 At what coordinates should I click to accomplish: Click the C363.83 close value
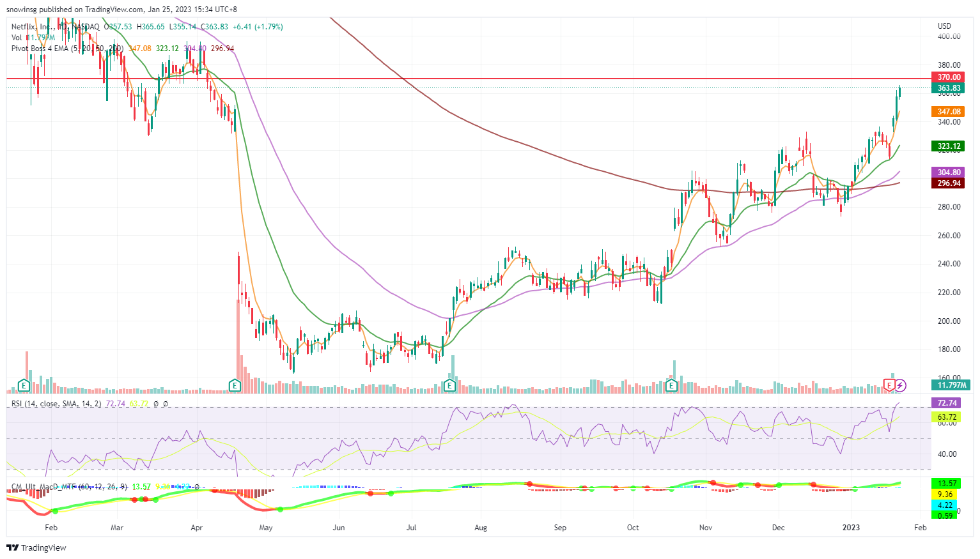click(x=214, y=27)
